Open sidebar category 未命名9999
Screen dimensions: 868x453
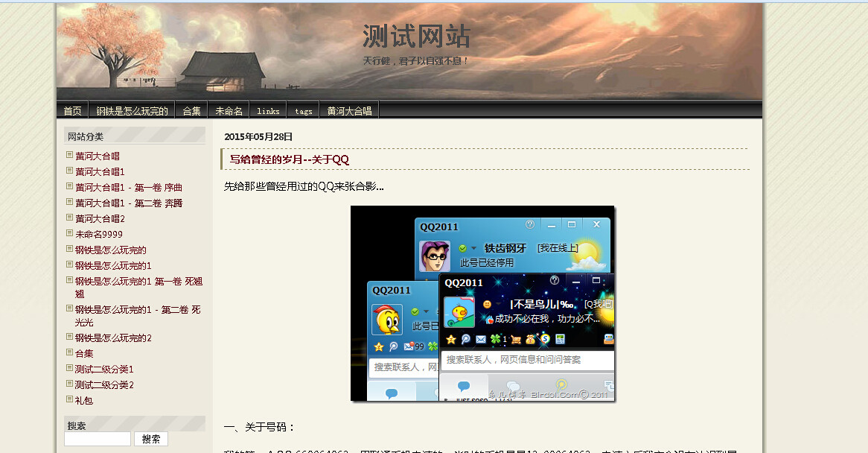click(x=98, y=234)
